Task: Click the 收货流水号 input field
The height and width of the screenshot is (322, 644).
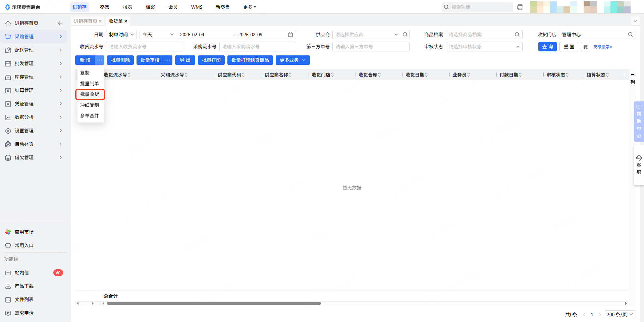Action: click(x=145, y=47)
